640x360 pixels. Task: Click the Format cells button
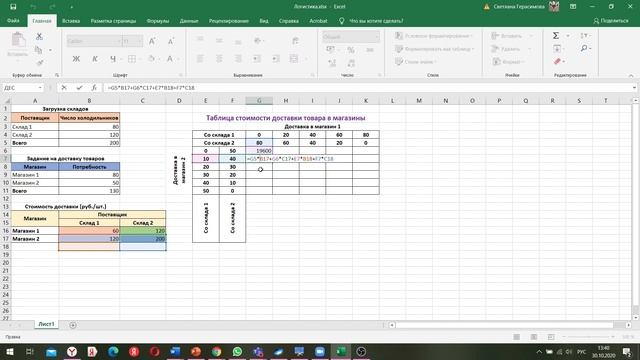(508, 62)
